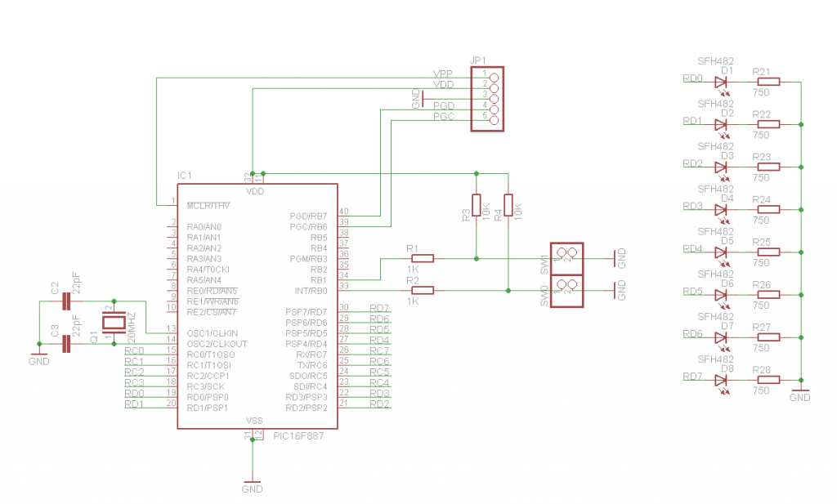Viewport: 837px width, 504px height.
Task: Click 22pF value beside C2
Action: (76, 283)
